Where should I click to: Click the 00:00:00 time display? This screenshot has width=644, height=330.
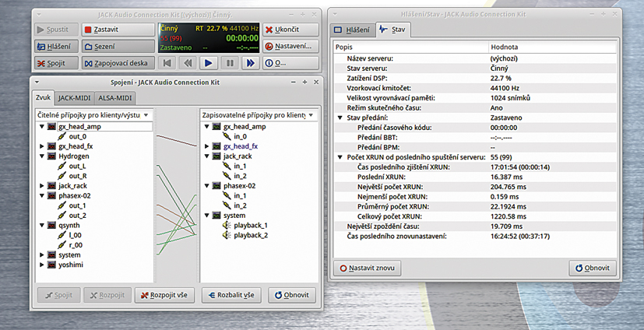[x=242, y=38]
